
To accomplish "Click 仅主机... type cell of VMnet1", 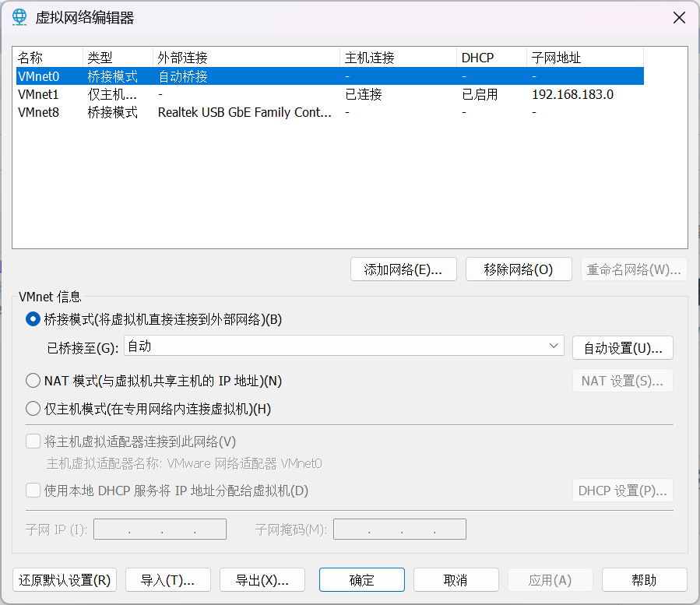I will (x=112, y=94).
